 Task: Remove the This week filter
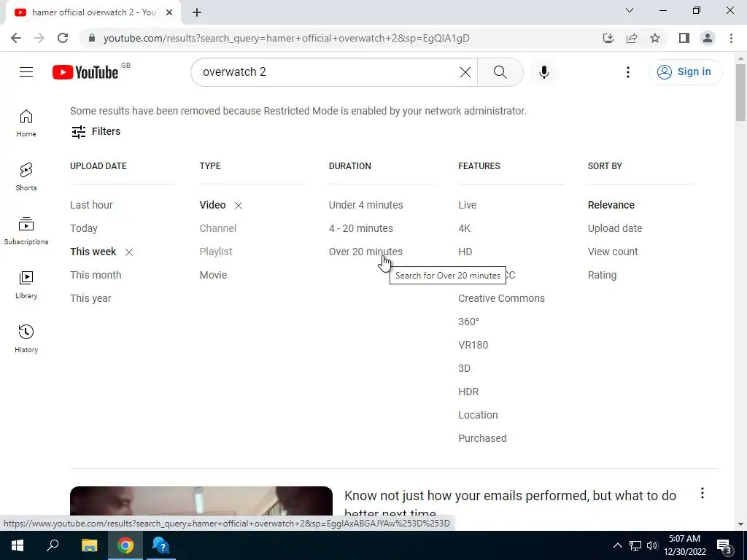click(129, 252)
